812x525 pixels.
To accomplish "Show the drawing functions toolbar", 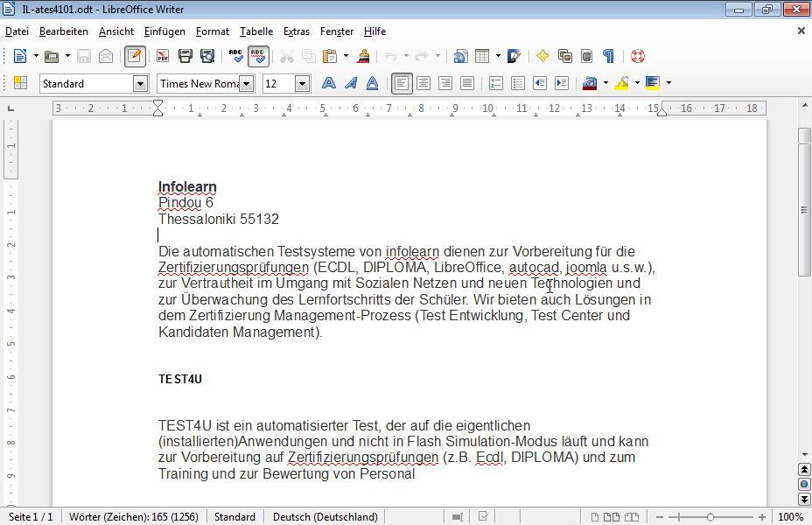I will (x=514, y=56).
